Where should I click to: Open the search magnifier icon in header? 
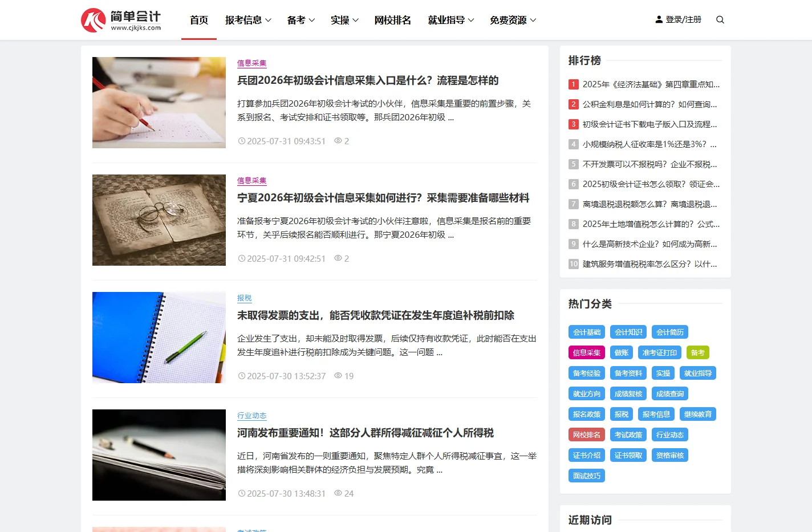(x=720, y=19)
